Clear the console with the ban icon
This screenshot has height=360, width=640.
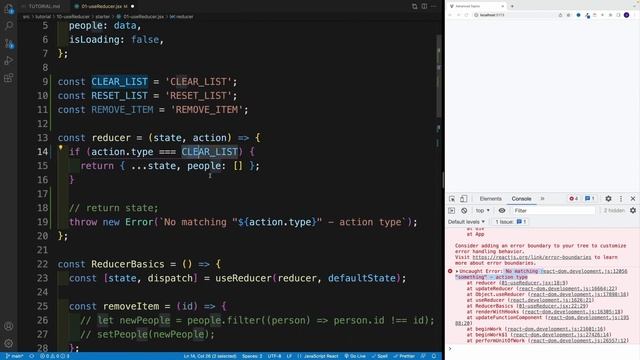[464, 211]
